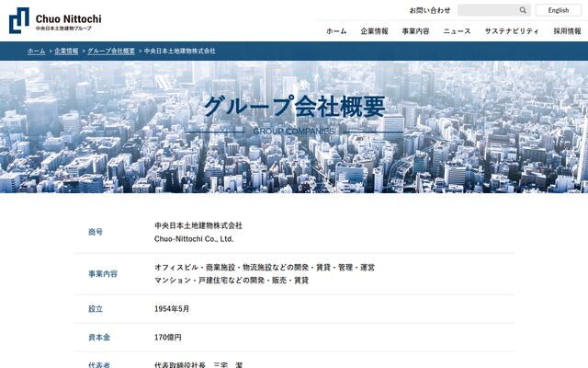This screenshot has width=588, height=368.
Task: Click the 中央日本土地建物株式会社 company name in table
Action: [x=198, y=225]
